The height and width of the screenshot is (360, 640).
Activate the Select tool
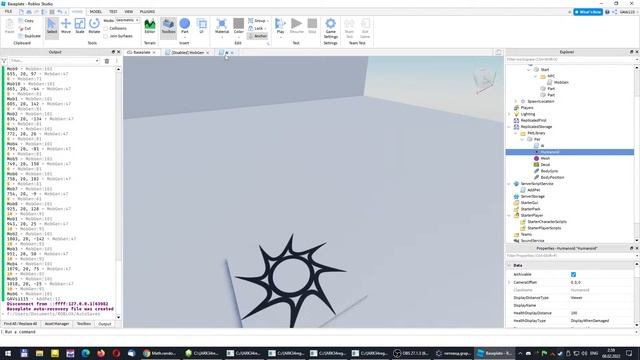tap(52, 27)
